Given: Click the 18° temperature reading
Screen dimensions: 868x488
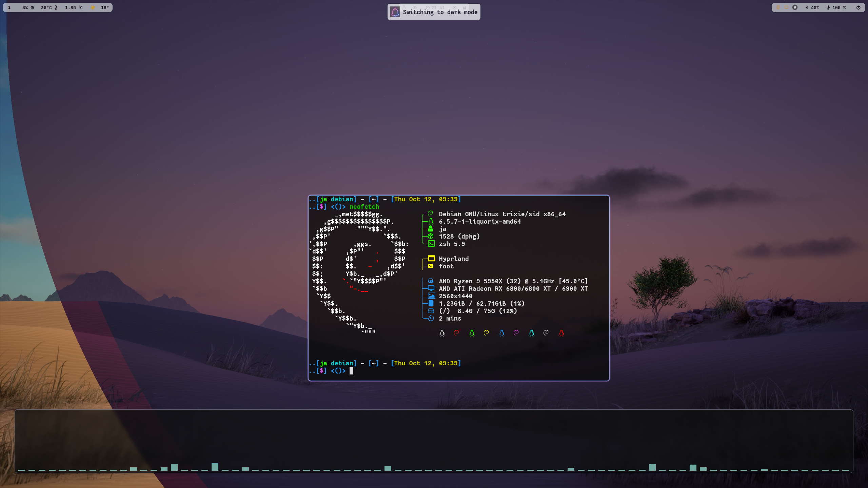Looking at the screenshot, I should [105, 7].
